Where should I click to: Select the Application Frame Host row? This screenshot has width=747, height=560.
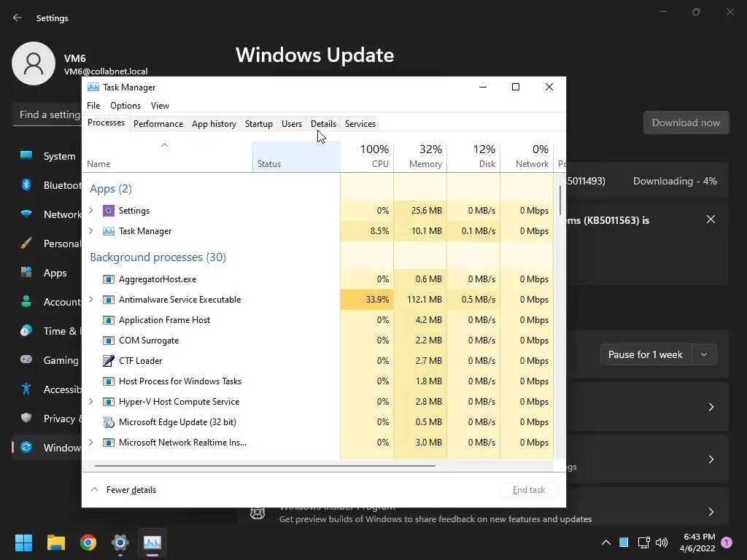pyautogui.click(x=318, y=320)
